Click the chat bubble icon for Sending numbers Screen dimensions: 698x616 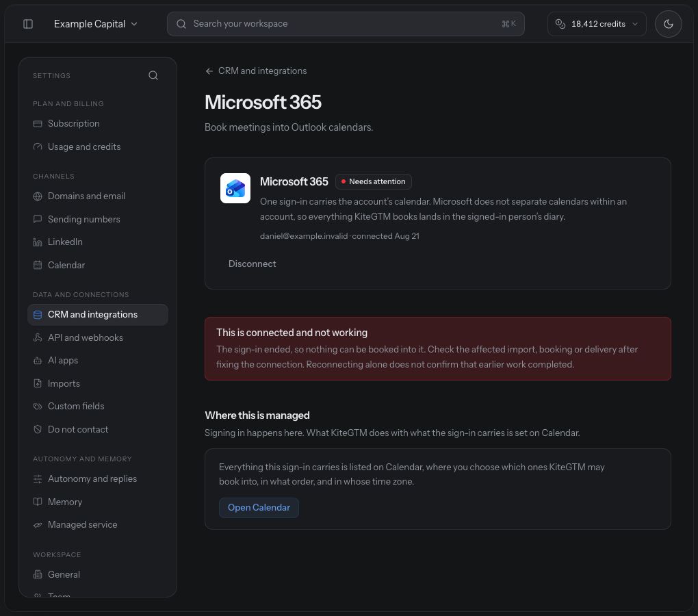[38, 219]
